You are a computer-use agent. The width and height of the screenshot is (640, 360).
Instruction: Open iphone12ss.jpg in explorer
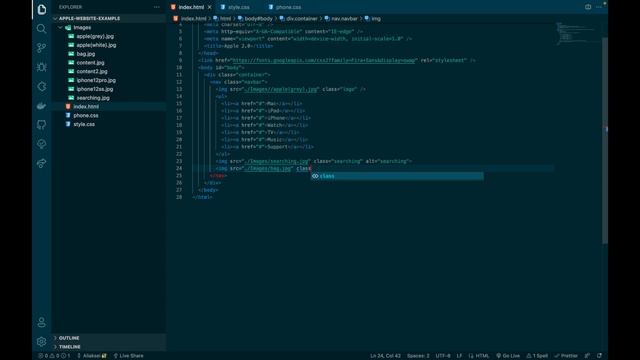click(x=95, y=89)
